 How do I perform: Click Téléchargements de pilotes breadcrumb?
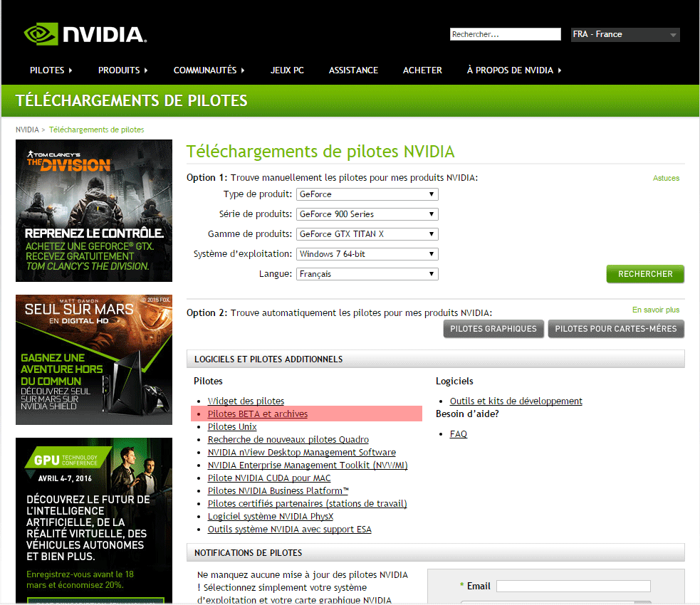point(96,130)
